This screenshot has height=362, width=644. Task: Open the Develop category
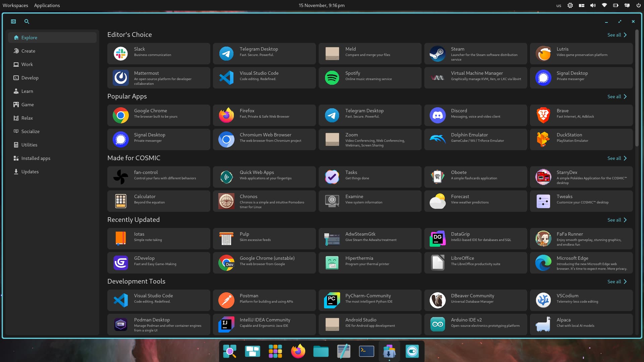[x=52, y=78]
